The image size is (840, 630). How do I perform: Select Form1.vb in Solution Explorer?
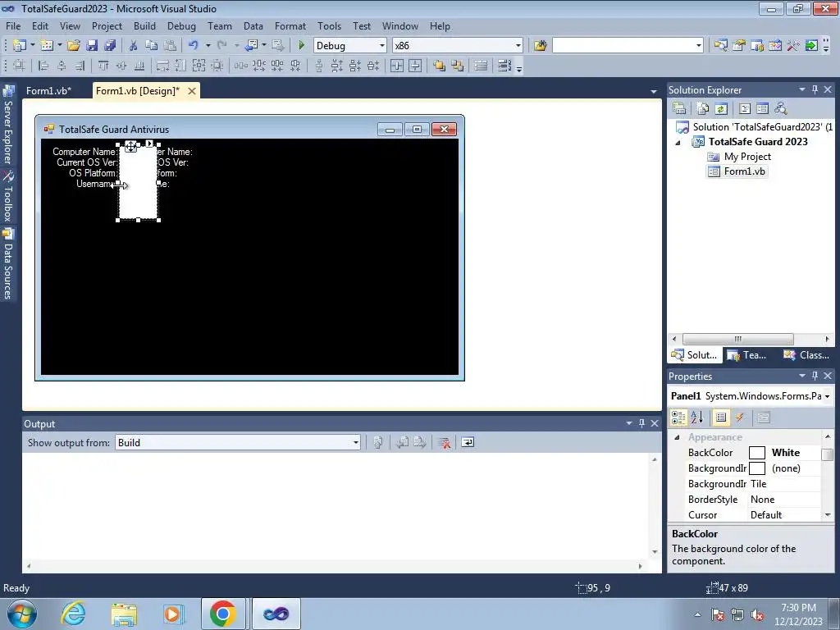click(x=737, y=171)
